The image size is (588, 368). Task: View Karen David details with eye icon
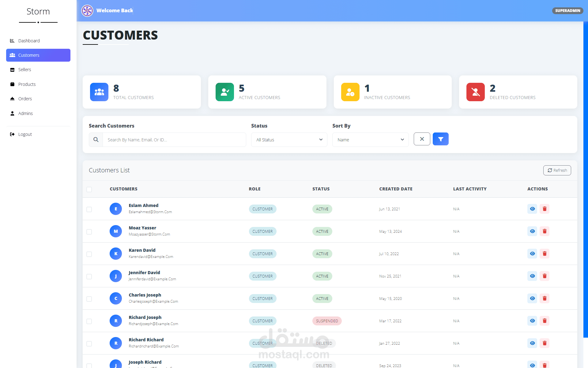pyautogui.click(x=532, y=254)
